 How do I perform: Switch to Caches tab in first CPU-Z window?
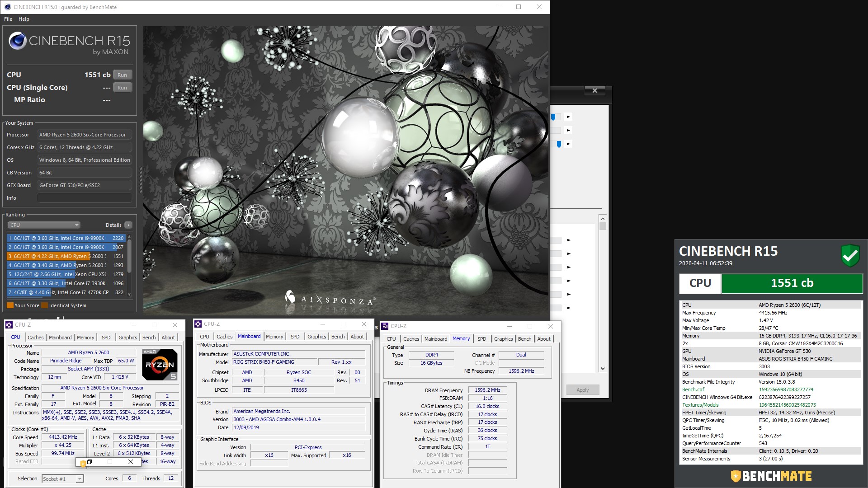point(36,338)
